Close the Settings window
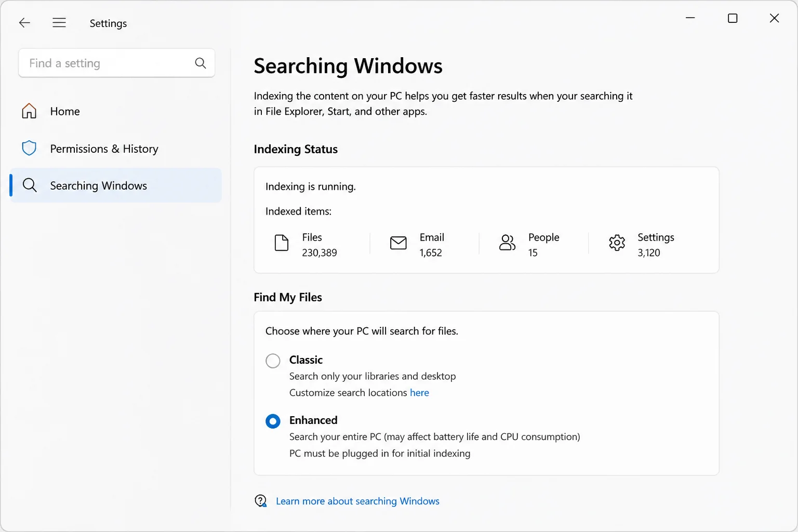798x532 pixels. [774, 18]
